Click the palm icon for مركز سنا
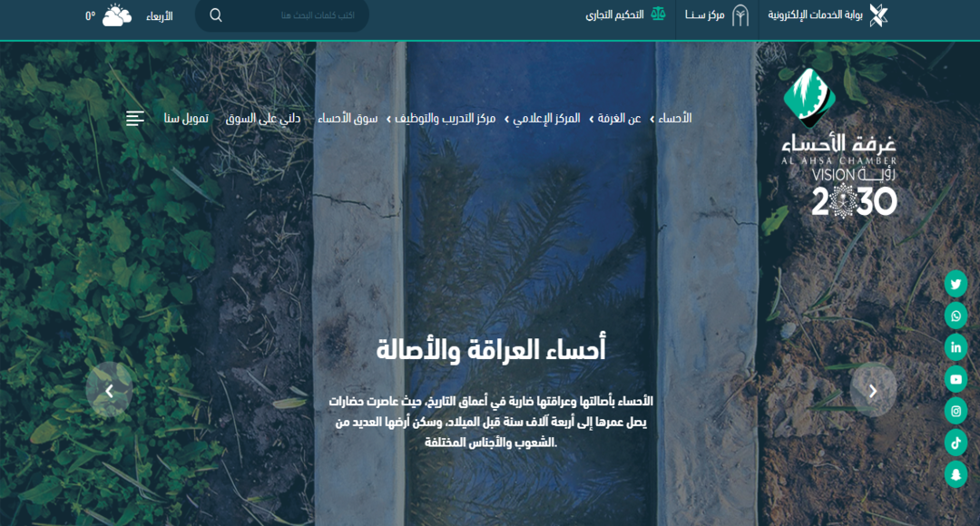 (740, 15)
